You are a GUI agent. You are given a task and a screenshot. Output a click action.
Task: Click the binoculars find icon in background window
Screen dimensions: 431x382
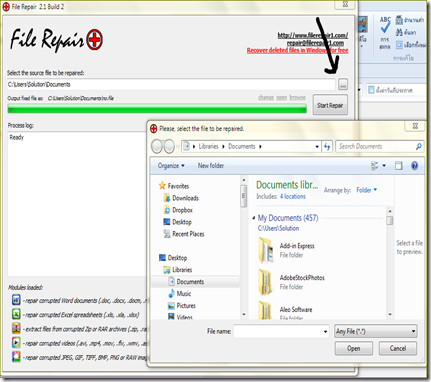coord(399,32)
